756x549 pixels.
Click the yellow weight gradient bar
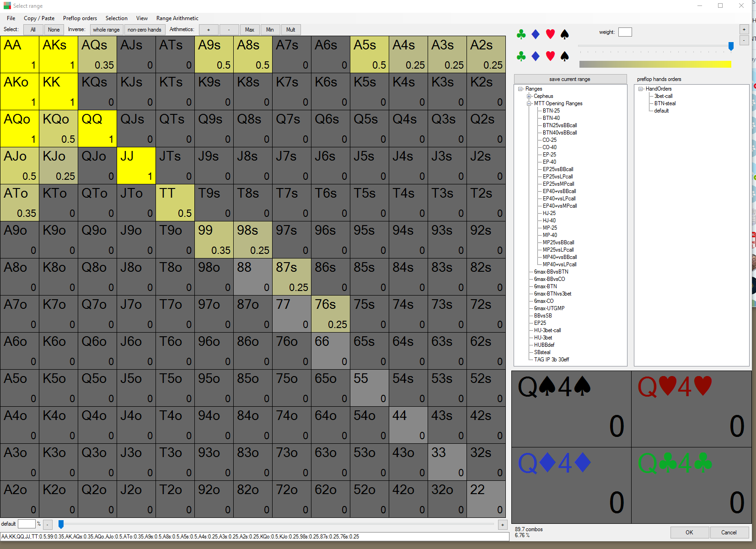tap(655, 65)
